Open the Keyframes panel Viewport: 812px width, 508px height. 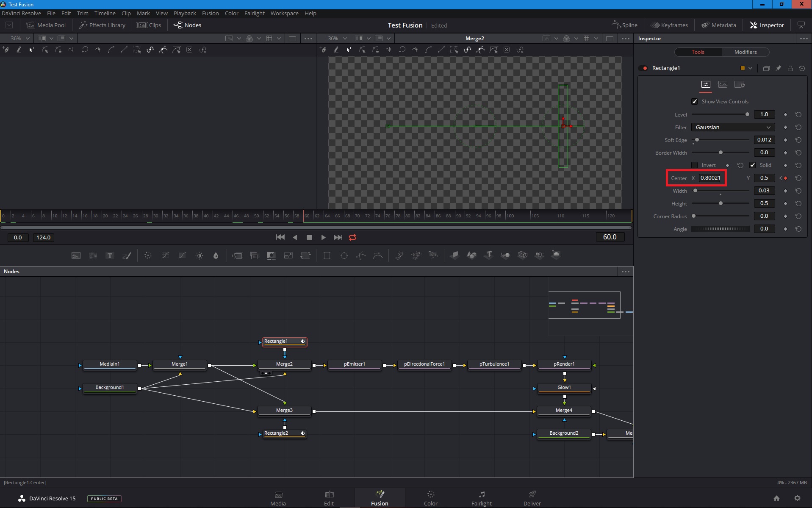pyautogui.click(x=670, y=25)
